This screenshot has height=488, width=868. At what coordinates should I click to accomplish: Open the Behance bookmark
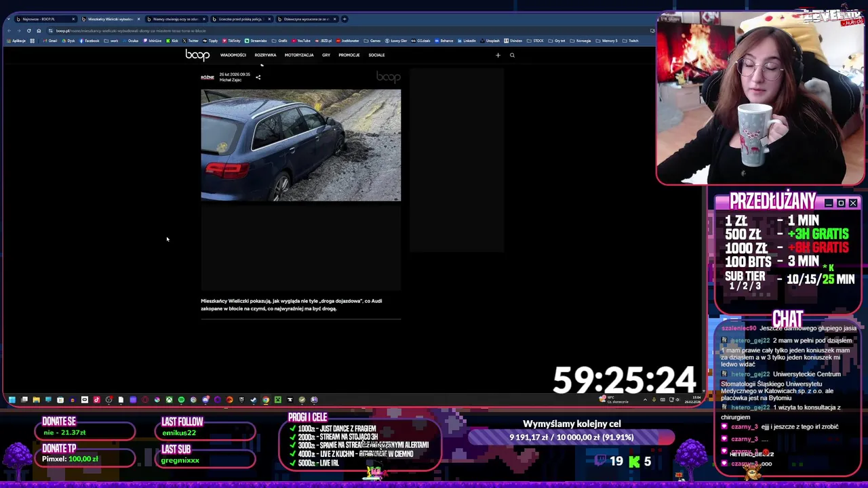[443, 41]
